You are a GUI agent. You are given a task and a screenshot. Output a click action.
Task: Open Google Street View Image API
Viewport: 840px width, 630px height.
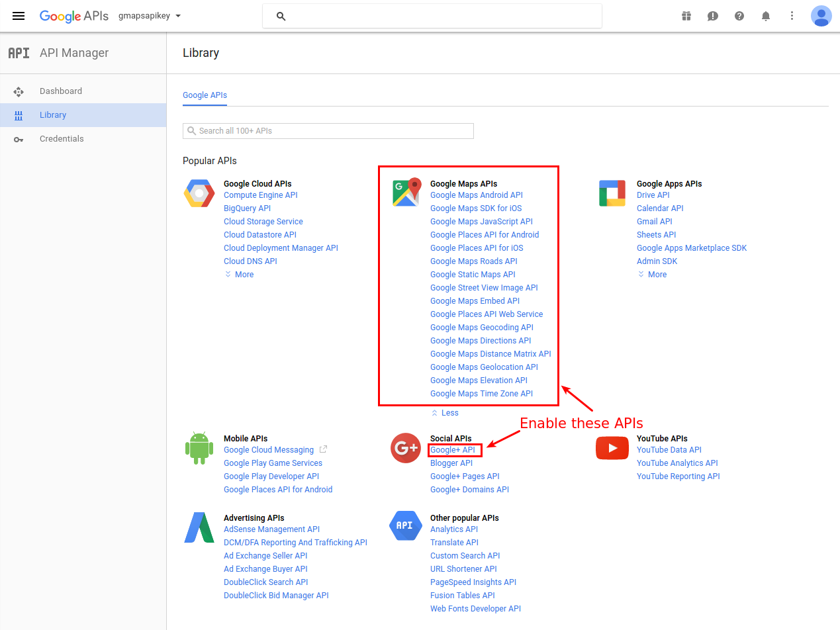pyautogui.click(x=484, y=288)
